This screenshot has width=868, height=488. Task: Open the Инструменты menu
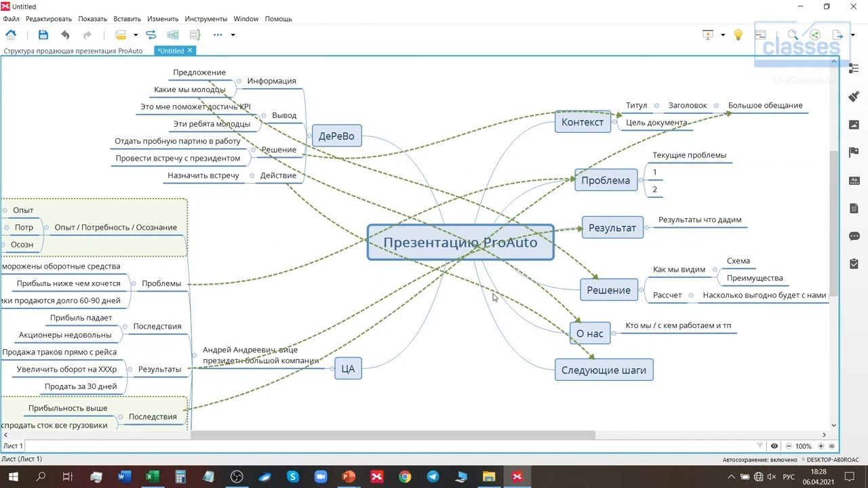(x=206, y=19)
